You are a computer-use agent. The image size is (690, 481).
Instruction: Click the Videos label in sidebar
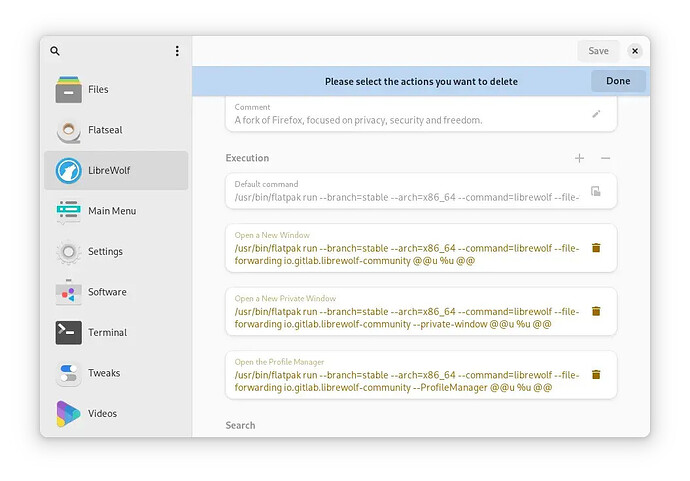coord(103,414)
